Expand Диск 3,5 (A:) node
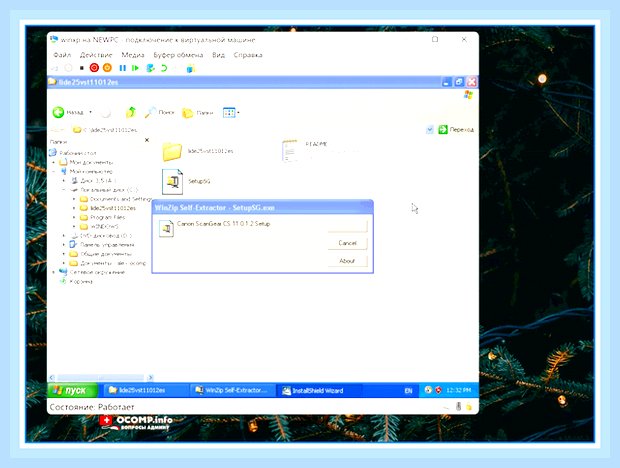The height and width of the screenshot is (468, 620). click(64, 181)
